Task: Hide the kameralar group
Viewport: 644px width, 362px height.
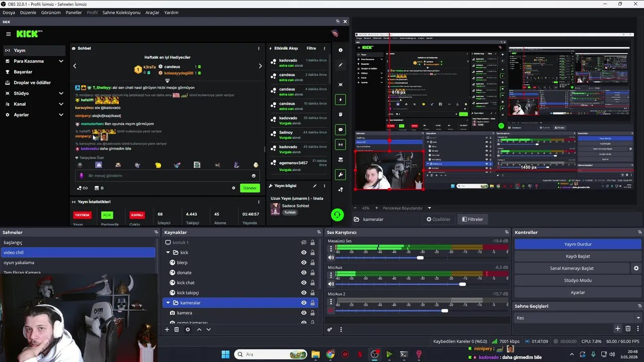Action: point(304,303)
